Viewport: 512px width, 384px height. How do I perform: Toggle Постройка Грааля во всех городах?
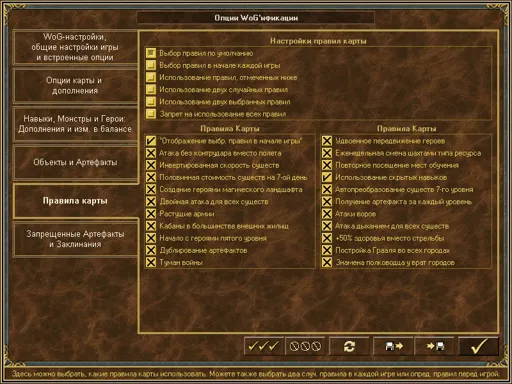(x=327, y=250)
